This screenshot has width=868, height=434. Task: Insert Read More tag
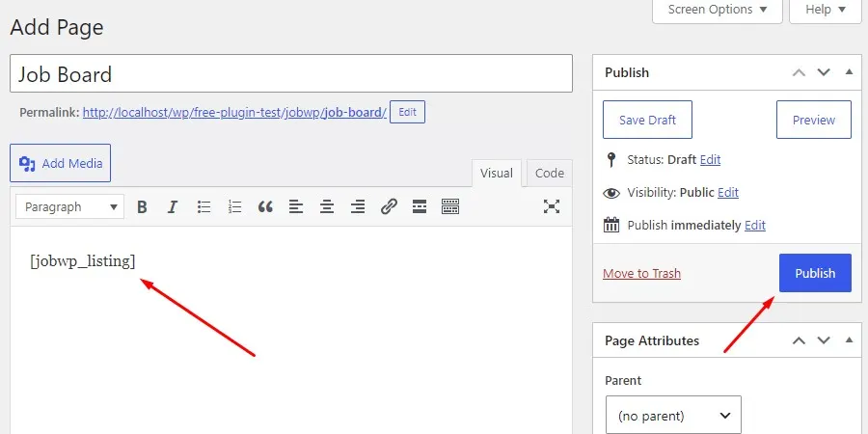tap(420, 207)
